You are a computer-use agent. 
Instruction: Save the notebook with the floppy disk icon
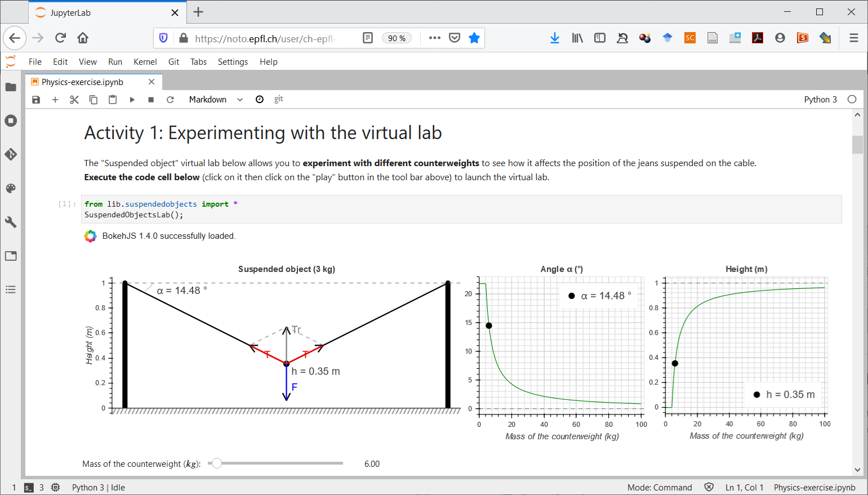point(36,100)
